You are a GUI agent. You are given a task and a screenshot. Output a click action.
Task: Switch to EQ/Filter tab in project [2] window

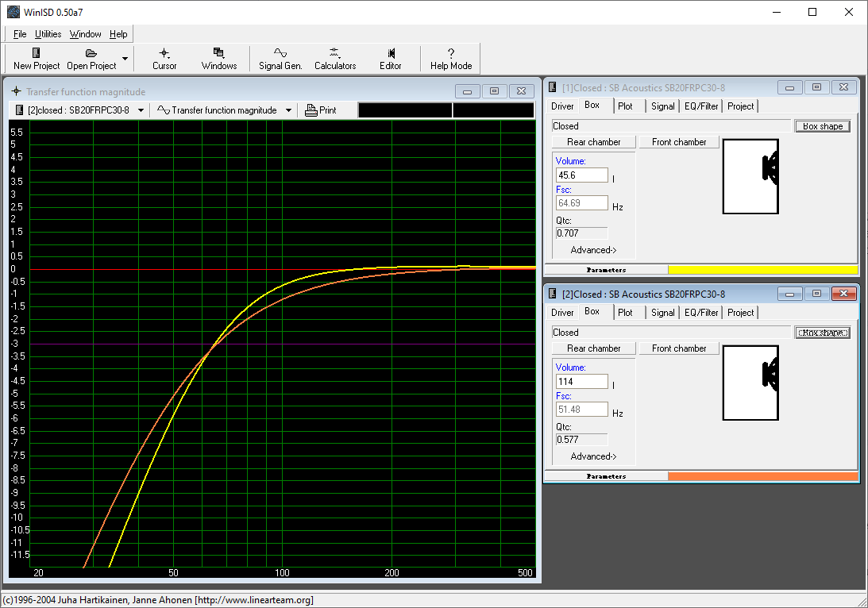tap(701, 313)
